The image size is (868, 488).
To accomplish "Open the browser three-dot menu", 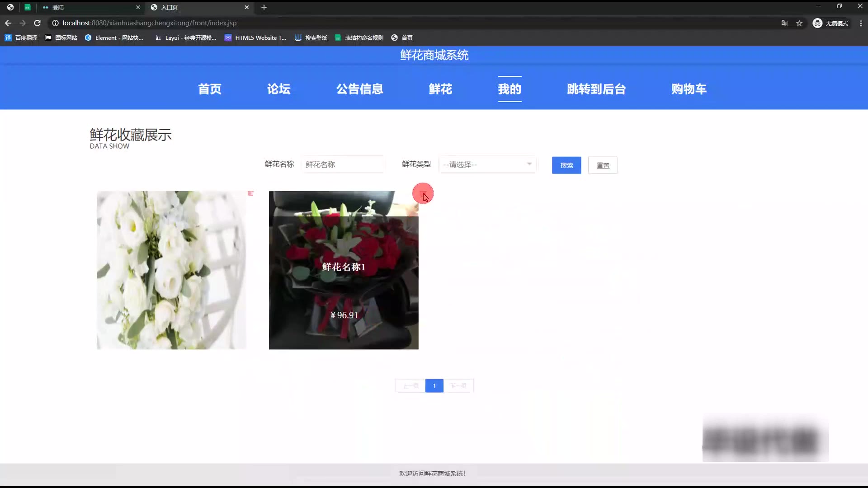I will [x=861, y=23].
